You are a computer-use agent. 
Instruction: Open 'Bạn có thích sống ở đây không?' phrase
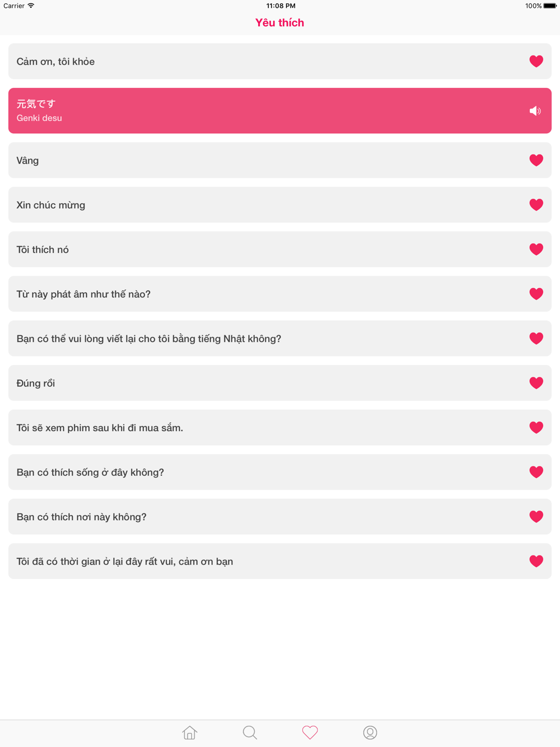point(280,472)
